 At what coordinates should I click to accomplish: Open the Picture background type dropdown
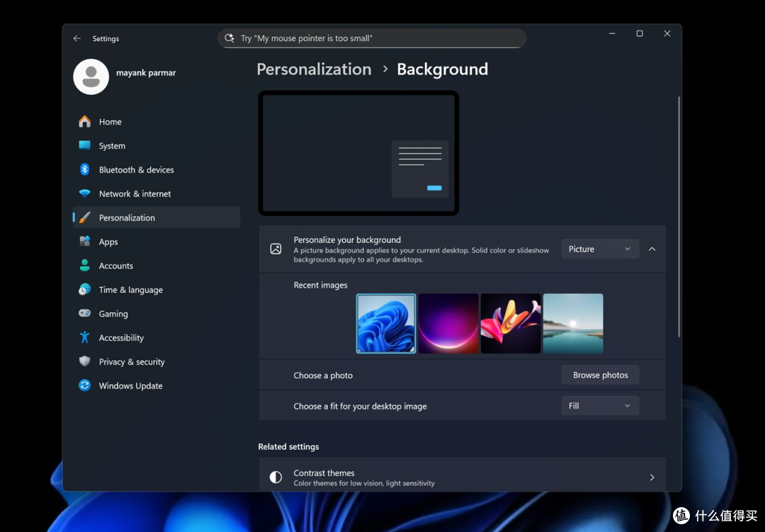click(x=600, y=249)
